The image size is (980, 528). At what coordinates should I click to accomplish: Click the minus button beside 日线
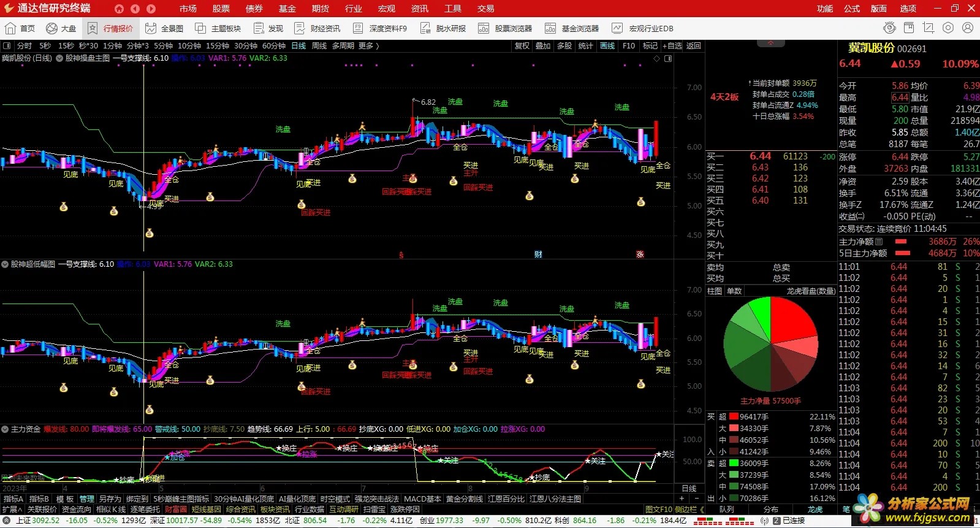(x=697, y=499)
